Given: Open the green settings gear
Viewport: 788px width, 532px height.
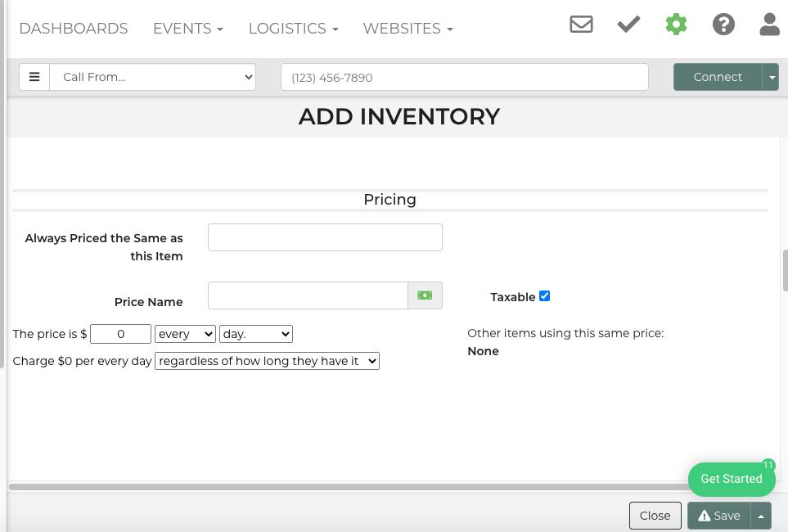Looking at the screenshot, I should [x=676, y=25].
